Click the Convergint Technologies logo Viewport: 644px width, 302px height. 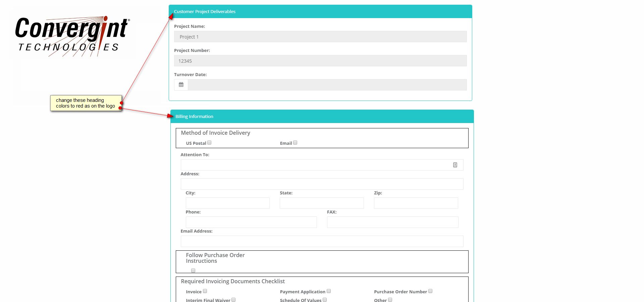click(x=72, y=36)
